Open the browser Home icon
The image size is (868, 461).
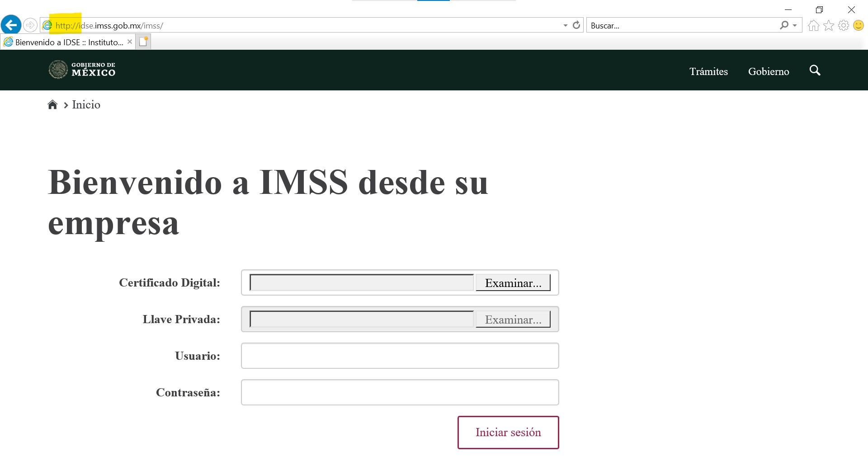tap(813, 25)
